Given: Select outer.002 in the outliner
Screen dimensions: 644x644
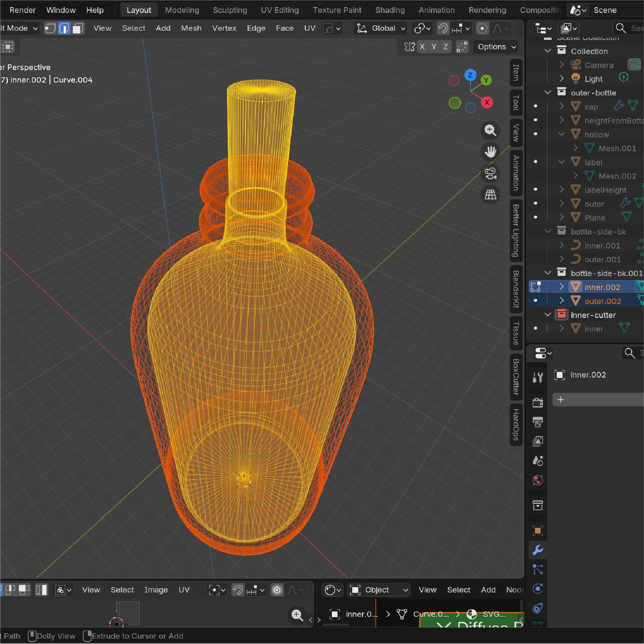Looking at the screenshot, I should (x=603, y=301).
